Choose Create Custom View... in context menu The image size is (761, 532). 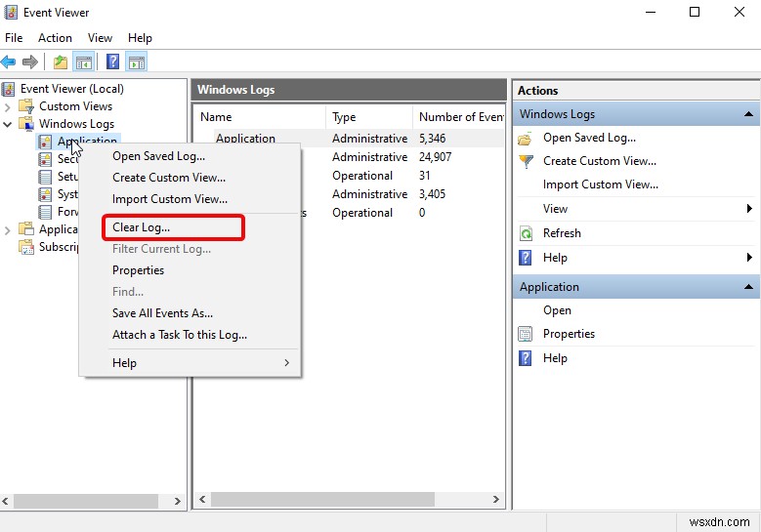click(x=190, y=178)
